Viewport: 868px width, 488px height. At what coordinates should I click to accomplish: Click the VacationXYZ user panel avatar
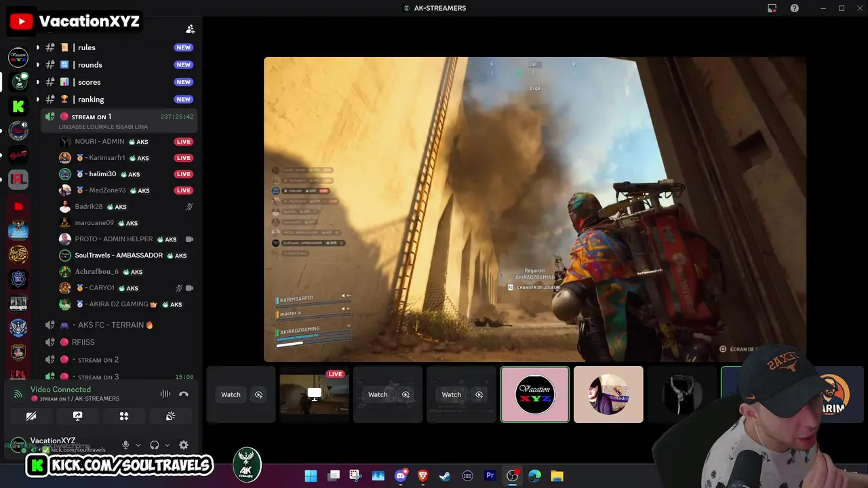(18, 445)
